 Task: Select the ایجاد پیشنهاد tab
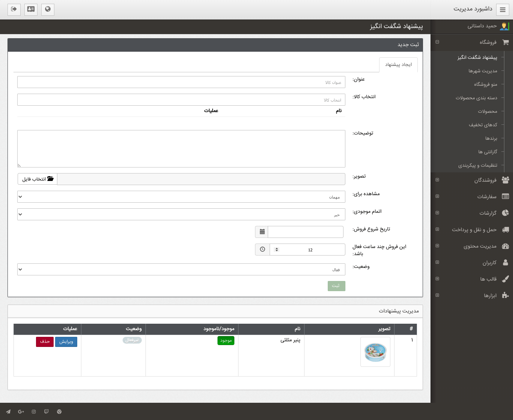(398, 65)
